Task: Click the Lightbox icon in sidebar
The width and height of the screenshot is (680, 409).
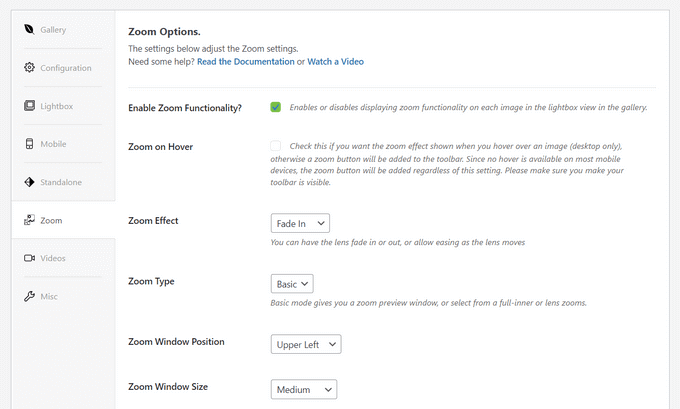Action: [x=29, y=105]
